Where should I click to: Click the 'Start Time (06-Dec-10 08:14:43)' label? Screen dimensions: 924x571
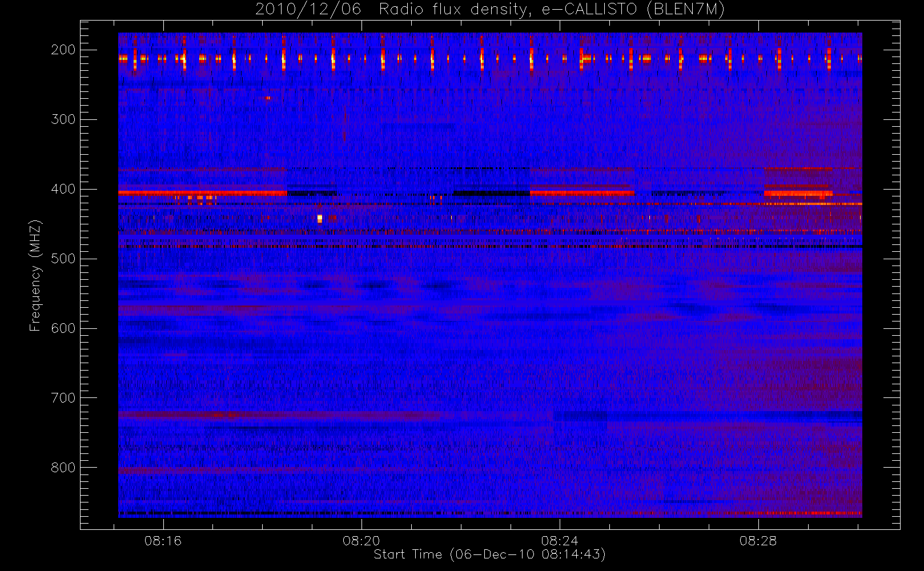[x=489, y=554]
